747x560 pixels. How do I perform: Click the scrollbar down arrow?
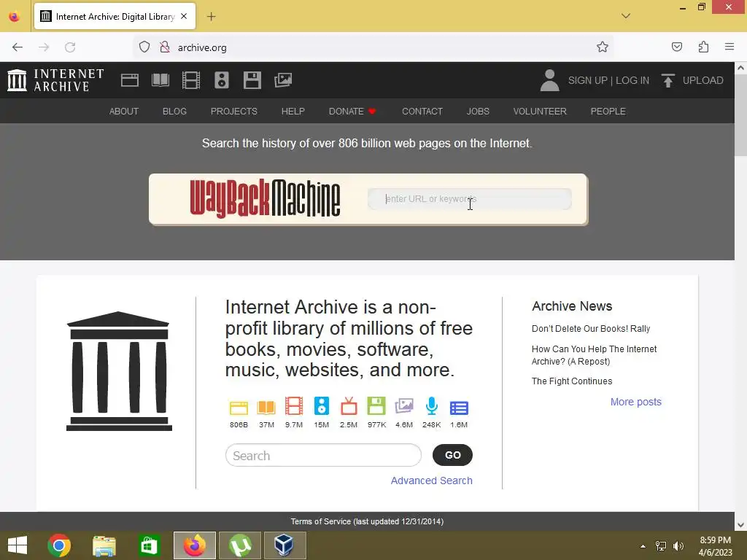pyautogui.click(x=740, y=525)
